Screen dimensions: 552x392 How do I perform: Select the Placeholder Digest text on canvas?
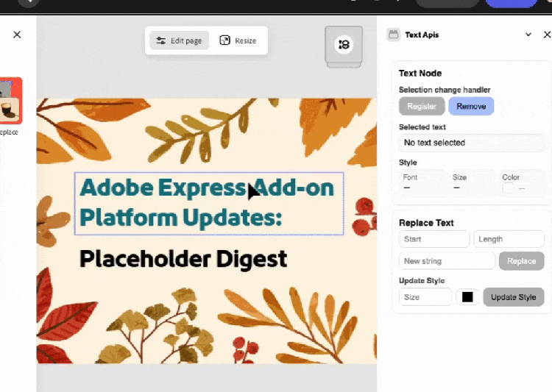click(183, 259)
